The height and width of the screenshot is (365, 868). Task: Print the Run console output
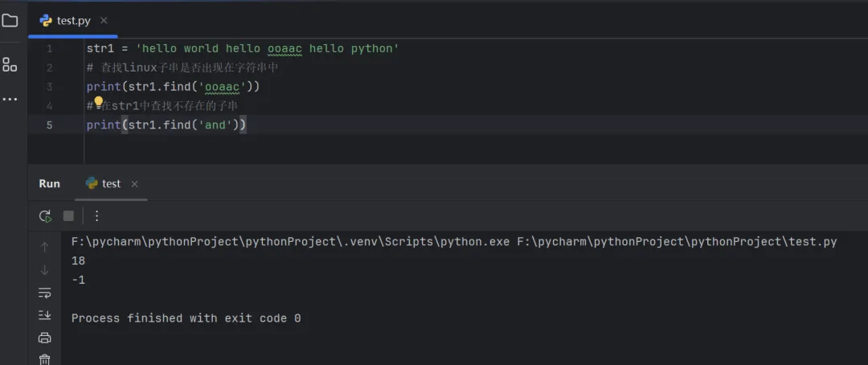tap(45, 338)
